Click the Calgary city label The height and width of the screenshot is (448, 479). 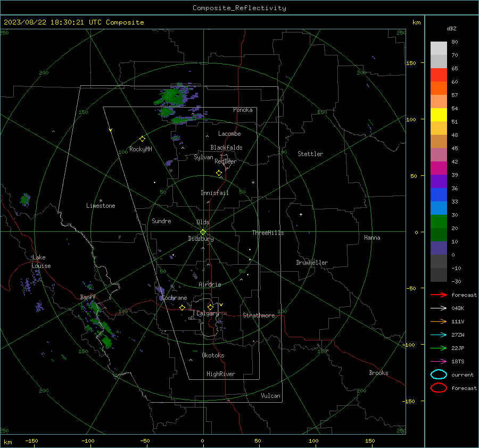(208, 313)
